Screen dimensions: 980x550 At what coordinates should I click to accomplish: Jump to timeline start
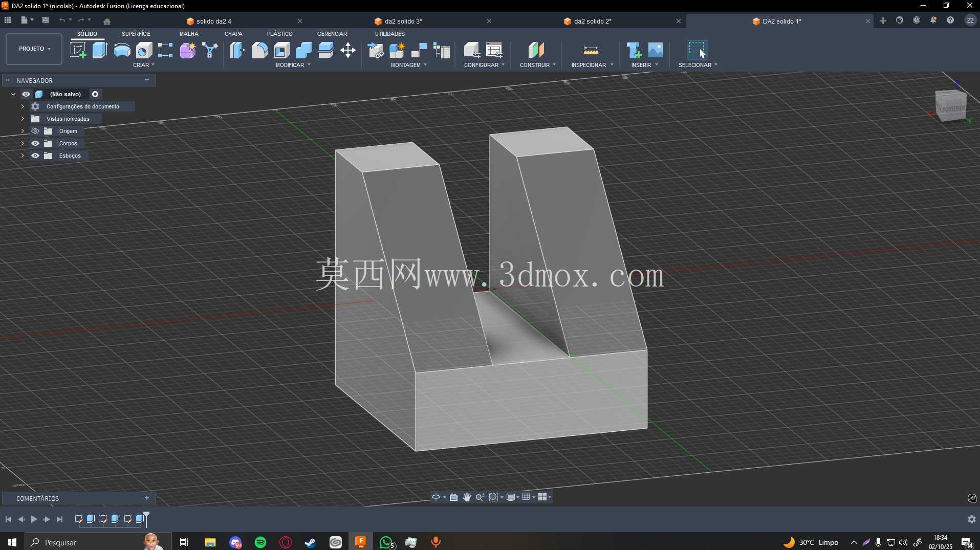[8, 519]
